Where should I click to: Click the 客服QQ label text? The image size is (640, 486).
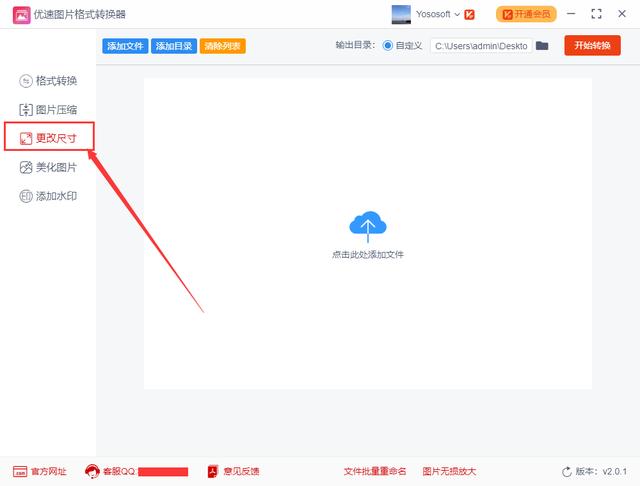click(x=119, y=471)
